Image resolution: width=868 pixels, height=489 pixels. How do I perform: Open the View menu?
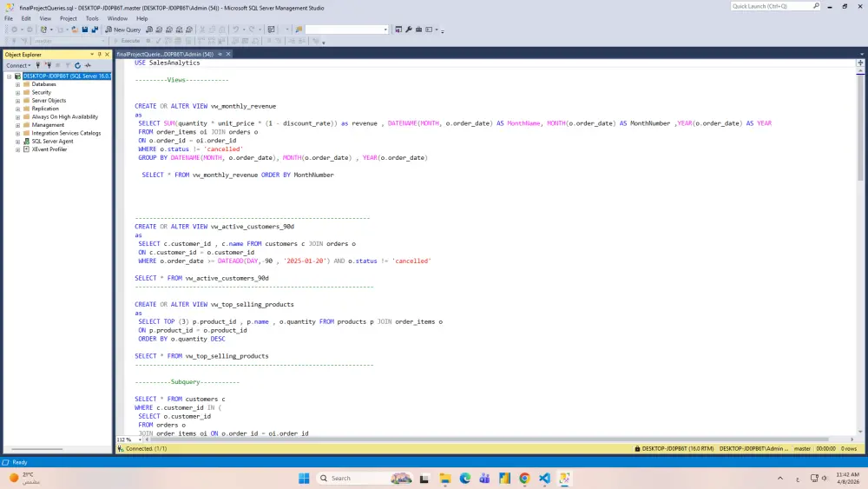point(45,18)
